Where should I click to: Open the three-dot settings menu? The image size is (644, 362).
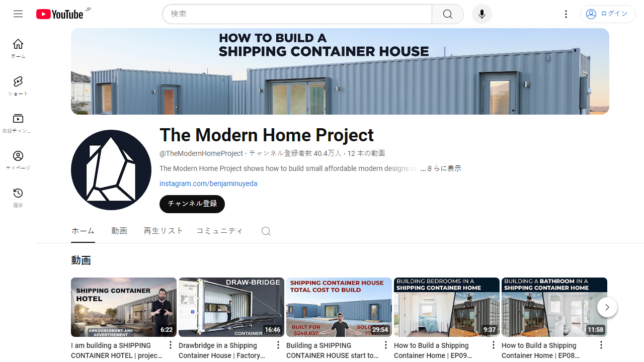[566, 14]
